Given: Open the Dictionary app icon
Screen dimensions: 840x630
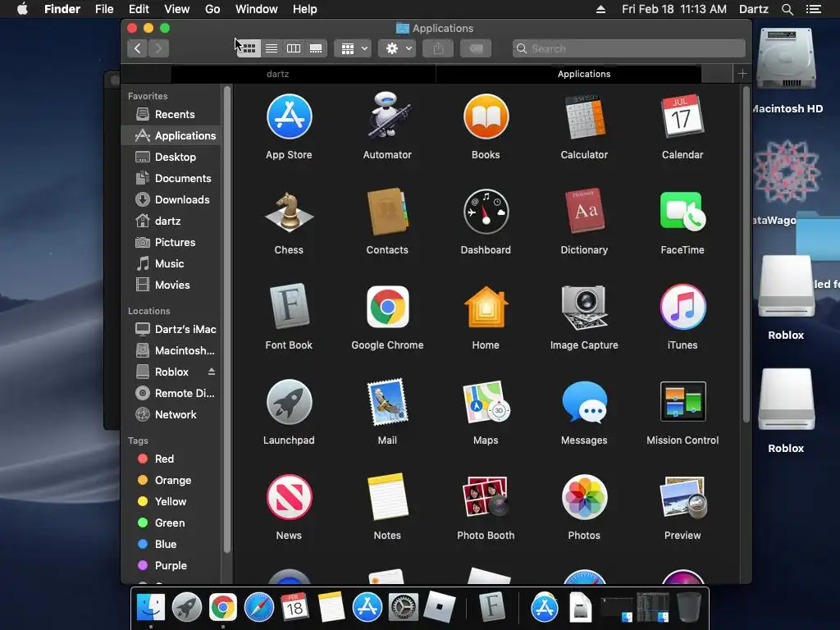Looking at the screenshot, I should 584,212.
